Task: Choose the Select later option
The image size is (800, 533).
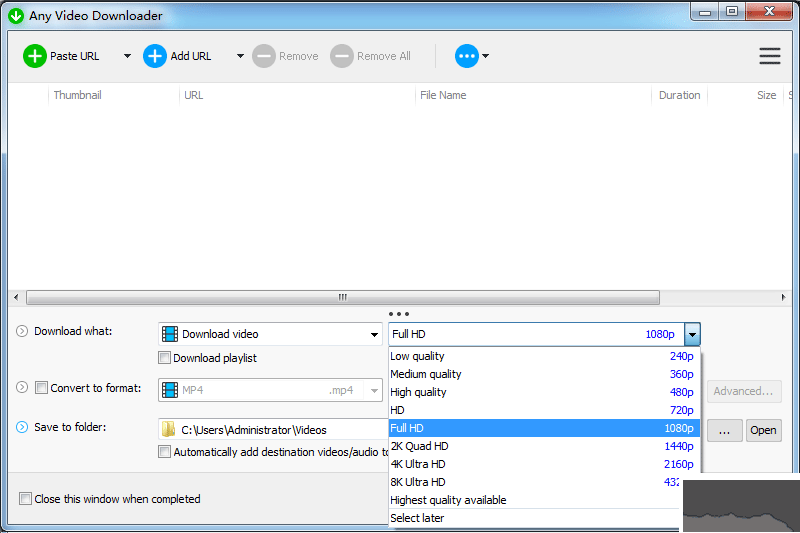Action: [536, 518]
